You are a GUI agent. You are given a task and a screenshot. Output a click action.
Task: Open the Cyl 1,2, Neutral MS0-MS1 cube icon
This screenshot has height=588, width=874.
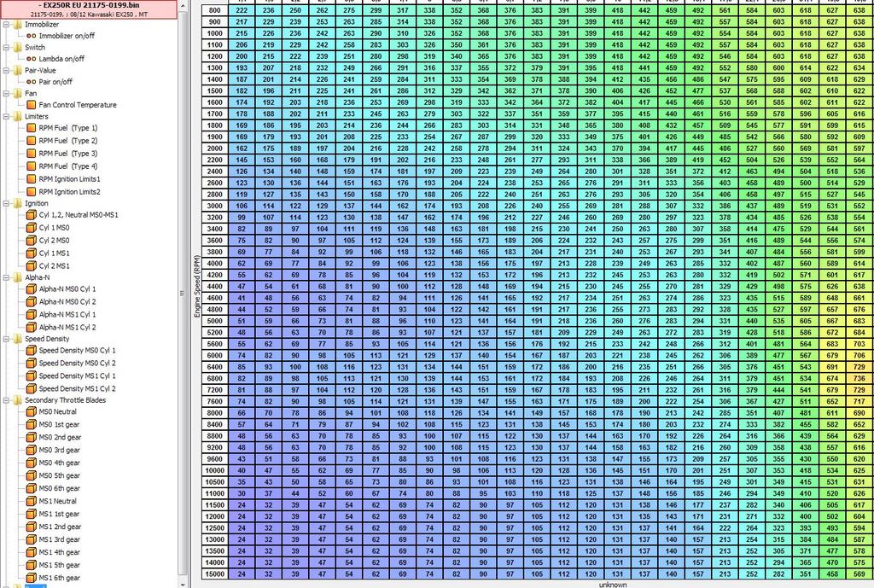click(32, 214)
